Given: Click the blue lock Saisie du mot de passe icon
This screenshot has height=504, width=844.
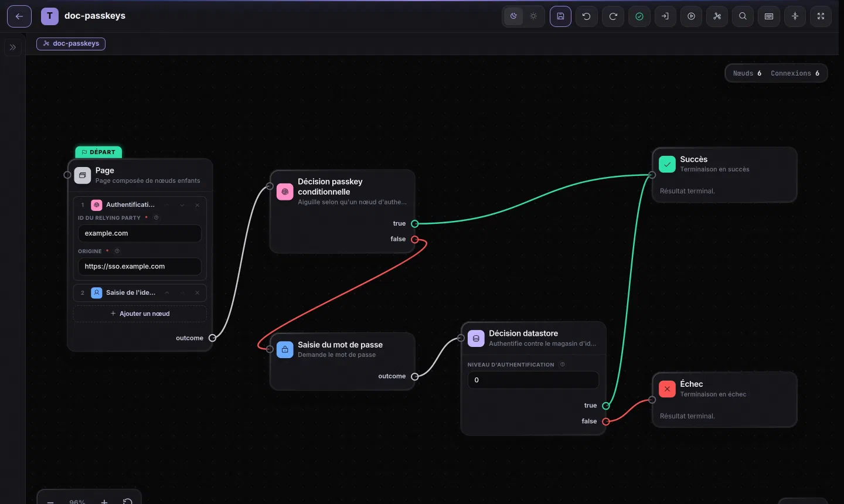Looking at the screenshot, I should tap(285, 349).
